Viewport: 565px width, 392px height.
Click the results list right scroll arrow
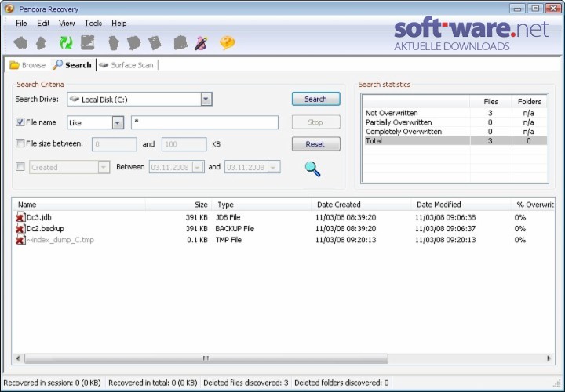coord(549,358)
